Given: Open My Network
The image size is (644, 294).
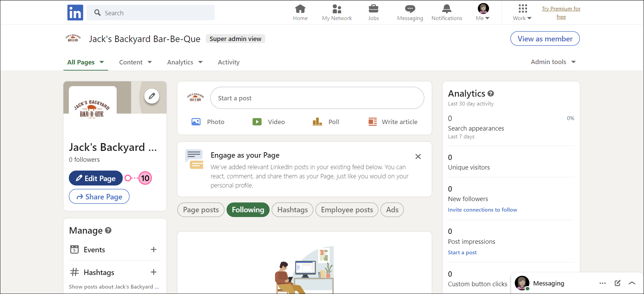Looking at the screenshot, I should pyautogui.click(x=337, y=13).
